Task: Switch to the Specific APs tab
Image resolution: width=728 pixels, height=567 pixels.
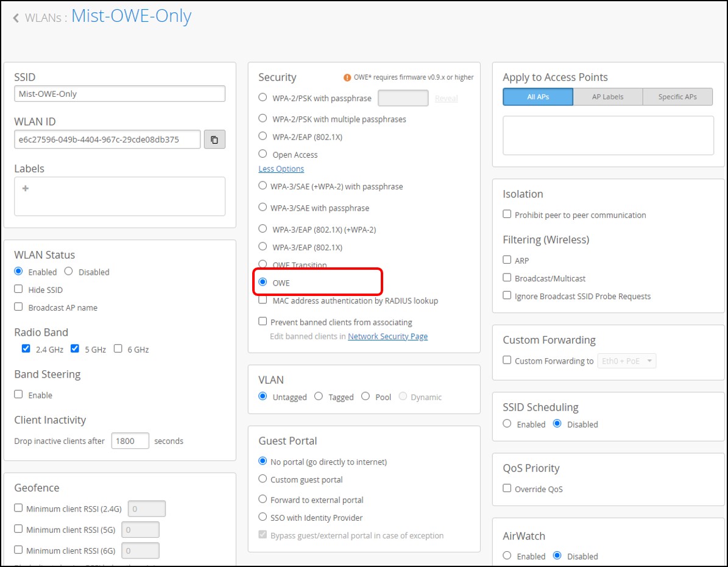Action: pos(677,97)
